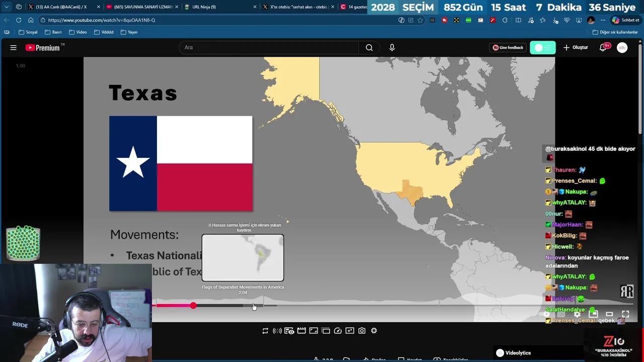Reload the page with browser refresh icon
The height and width of the screenshot is (362, 644).
[x=19, y=20]
